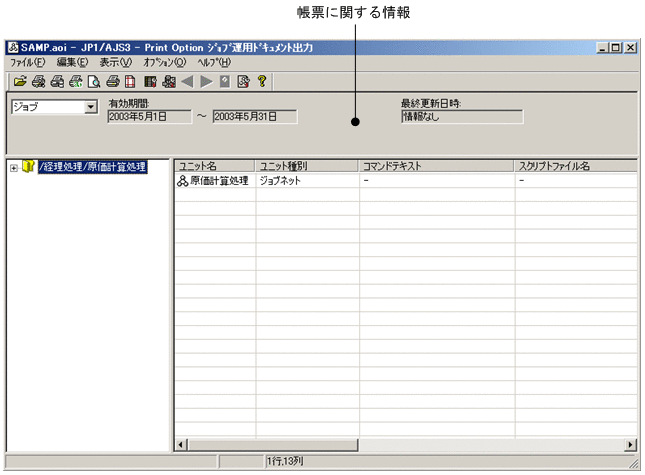Click the 情報なし last update field

point(462,117)
